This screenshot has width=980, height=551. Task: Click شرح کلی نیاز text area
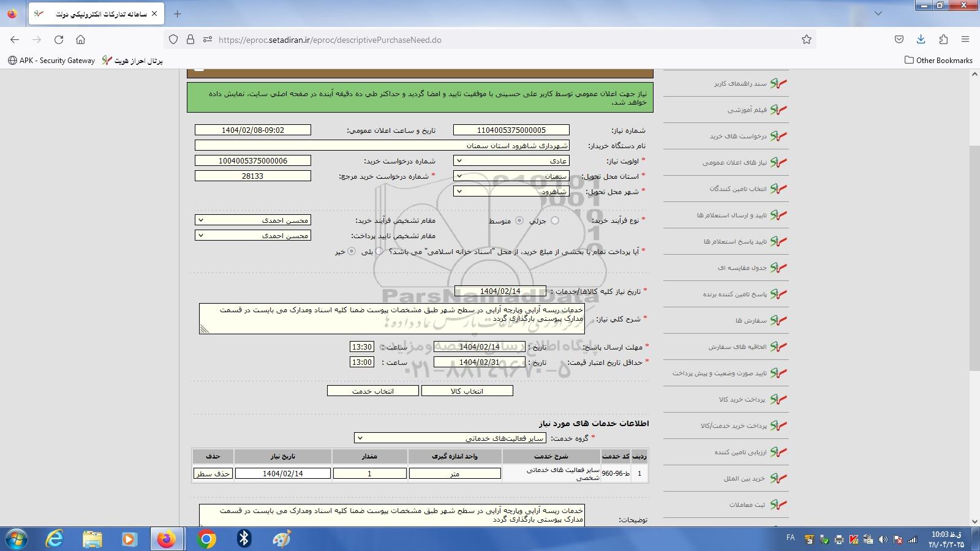[x=391, y=319]
